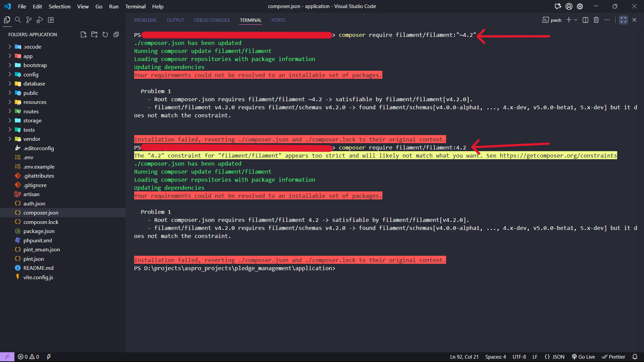Expand the app folder

point(28,56)
